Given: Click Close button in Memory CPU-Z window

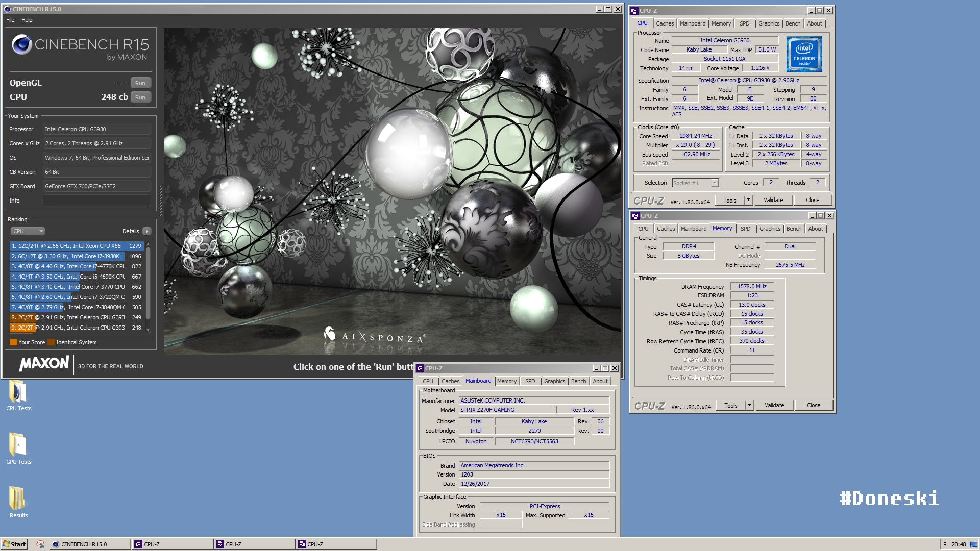Looking at the screenshot, I should point(814,406).
